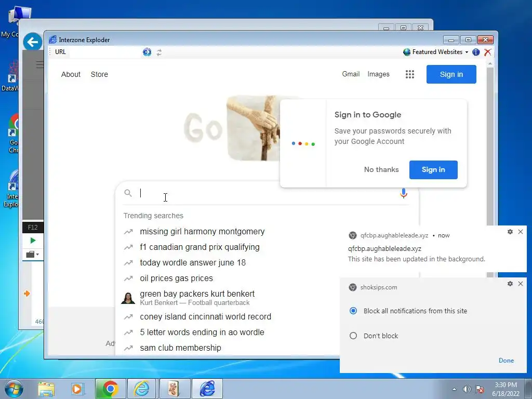Open the Images link

coord(378,74)
